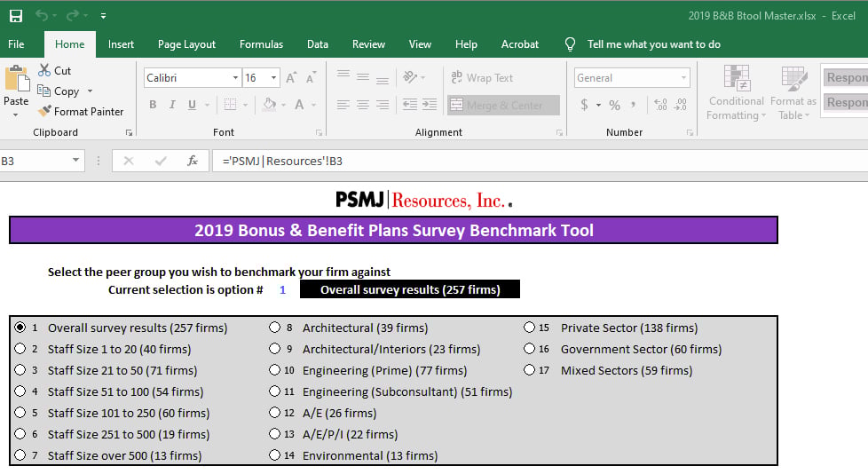Save the workbook with the floppy disk icon
Viewport: 868px width, 474px height.
[x=16, y=15]
